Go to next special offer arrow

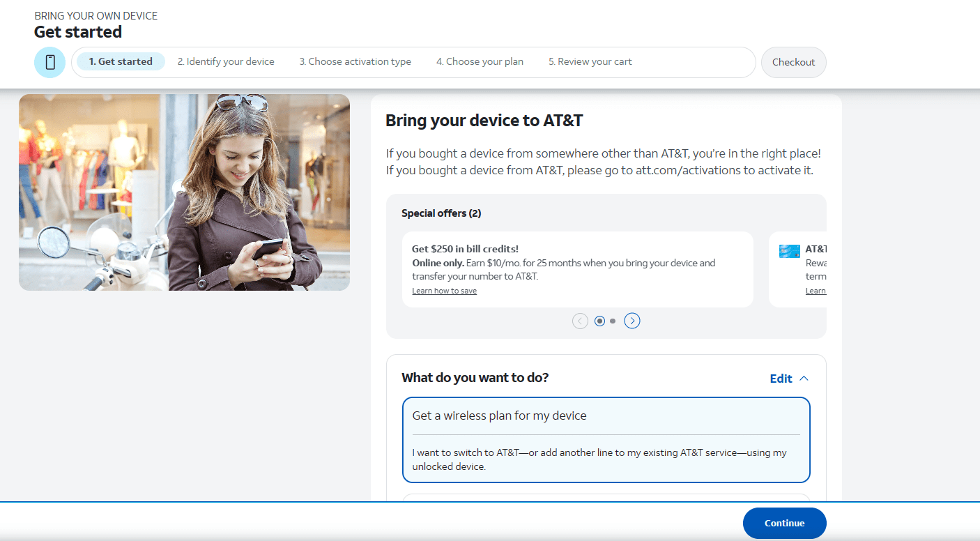(x=631, y=321)
